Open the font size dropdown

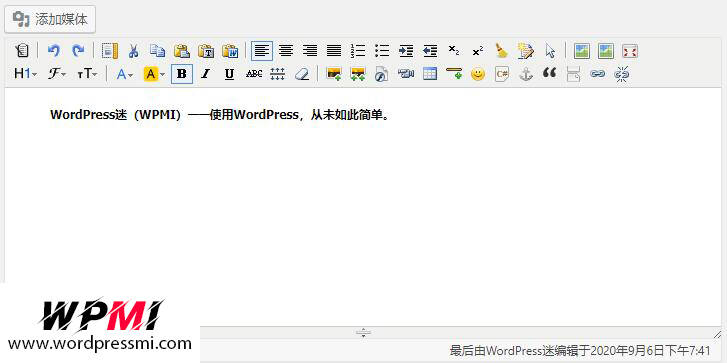[87, 74]
